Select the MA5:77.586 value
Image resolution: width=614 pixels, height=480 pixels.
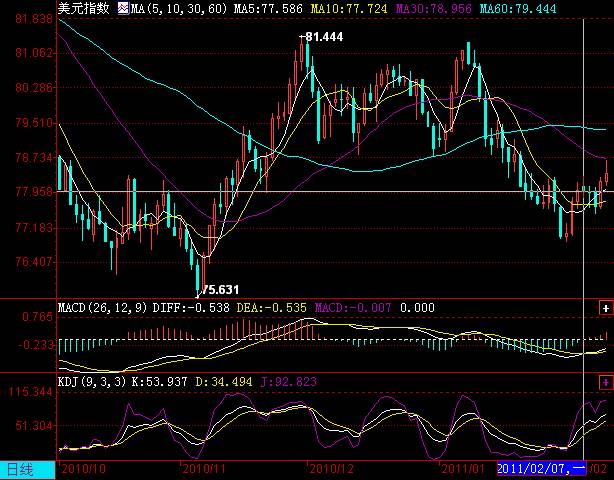tap(268, 8)
